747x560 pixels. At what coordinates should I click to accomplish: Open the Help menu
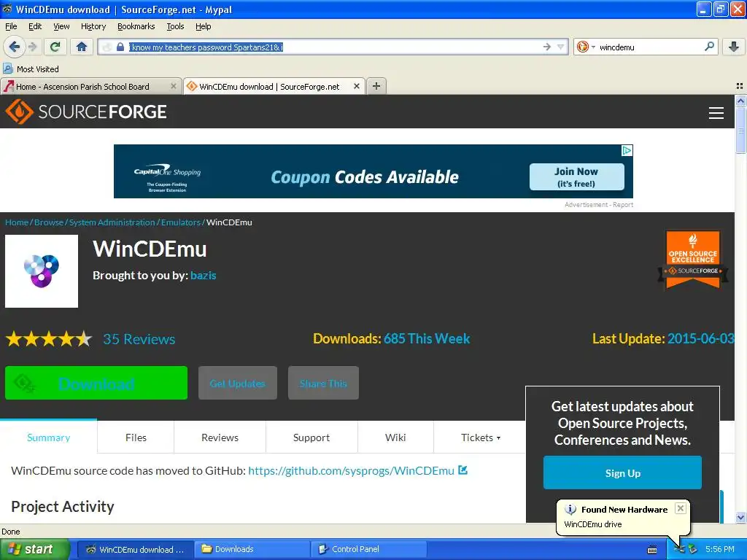(x=203, y=26)
